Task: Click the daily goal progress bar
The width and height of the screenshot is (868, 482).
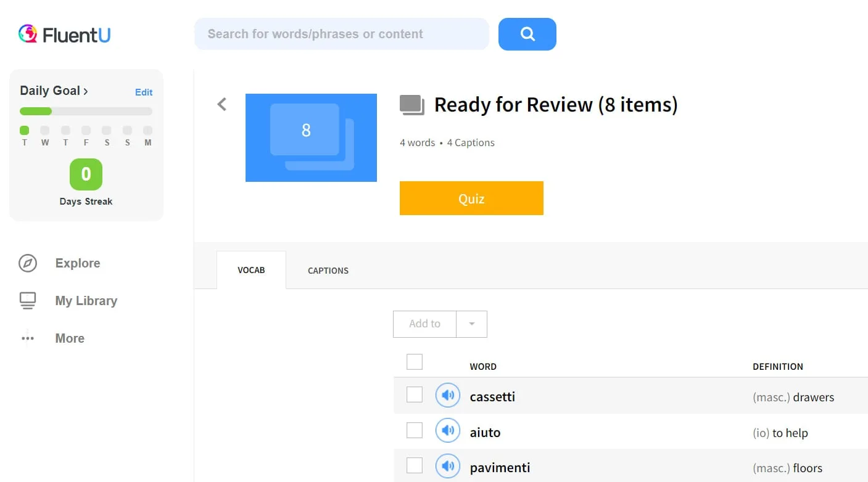Action: click(86, 112)
